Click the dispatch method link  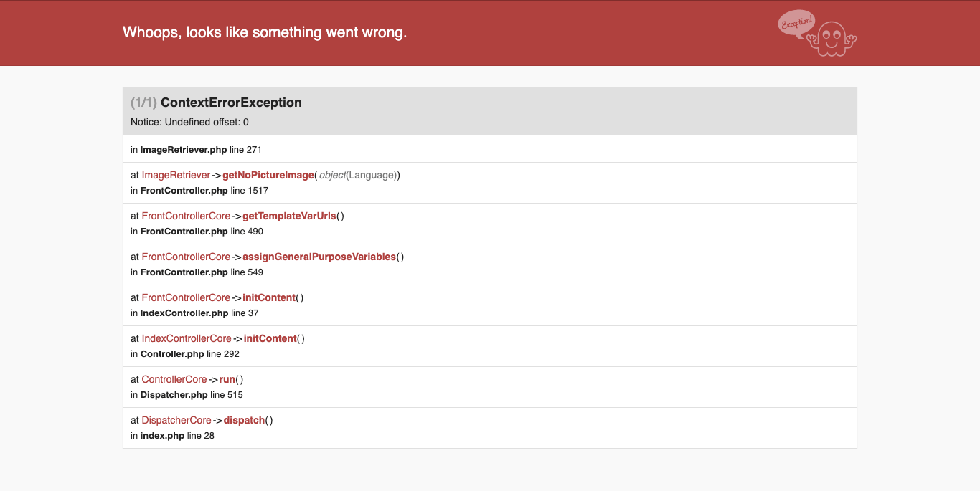pyautogui.click(x=244, y=420)
